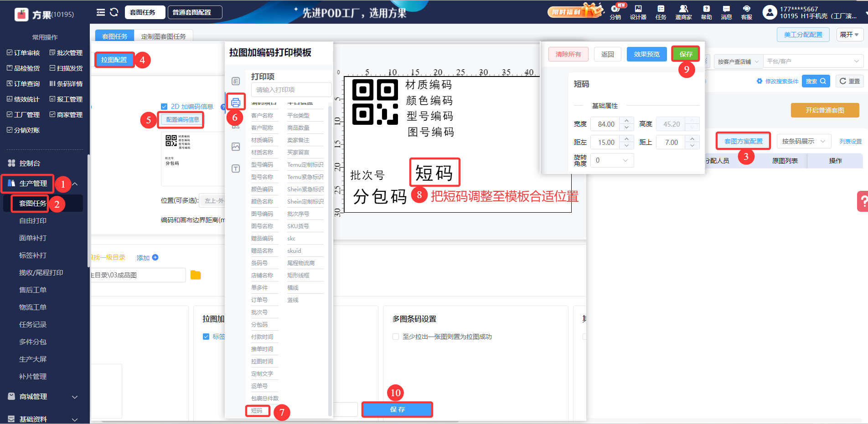
Task: Open 套图任务 in the sidebar
Action: click(33, 203)
